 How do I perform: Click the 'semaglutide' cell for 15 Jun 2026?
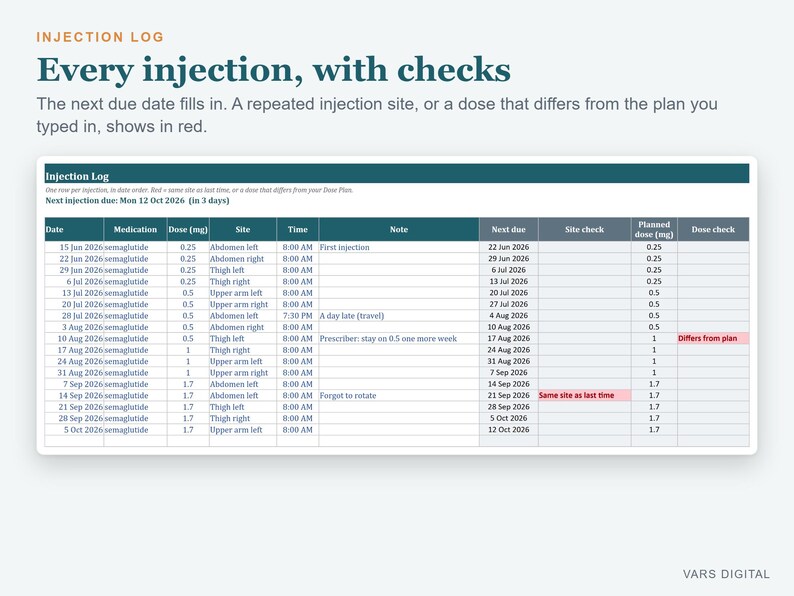(x=135, y=247)
